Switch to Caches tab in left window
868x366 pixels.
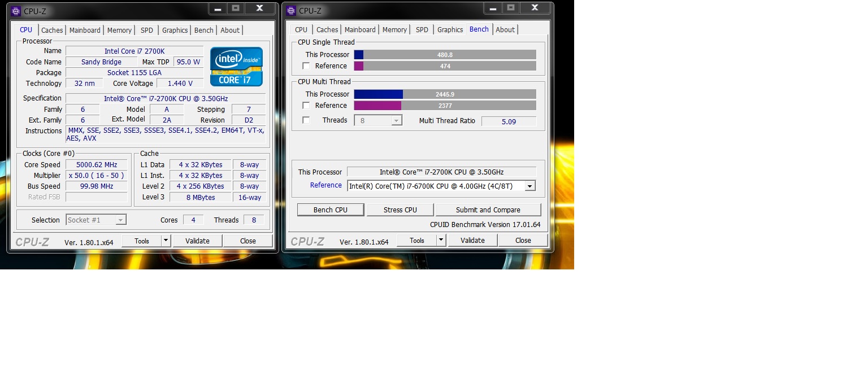[52, 30]
